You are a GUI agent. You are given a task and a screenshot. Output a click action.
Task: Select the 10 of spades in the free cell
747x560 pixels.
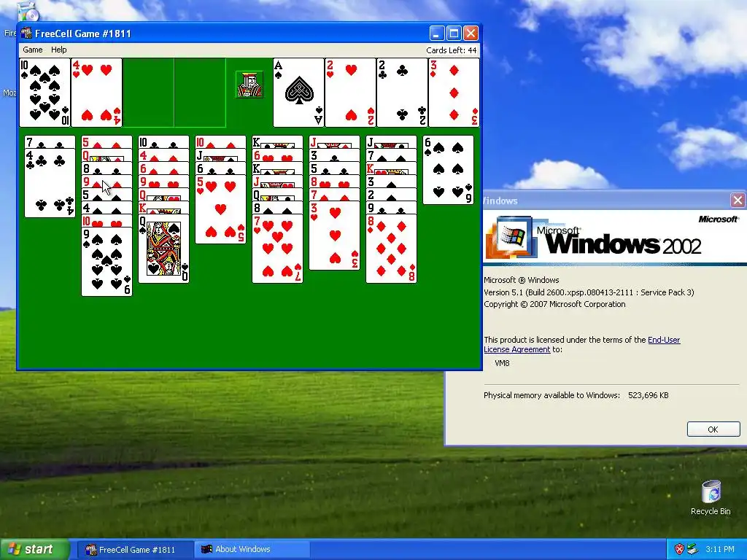coord(44,93)
